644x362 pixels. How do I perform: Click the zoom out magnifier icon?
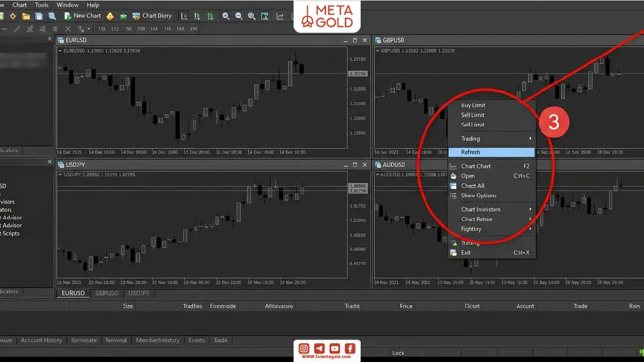point(239,16)
